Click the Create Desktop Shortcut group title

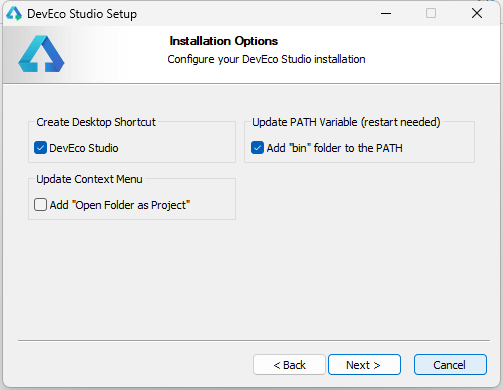[96, 122]
